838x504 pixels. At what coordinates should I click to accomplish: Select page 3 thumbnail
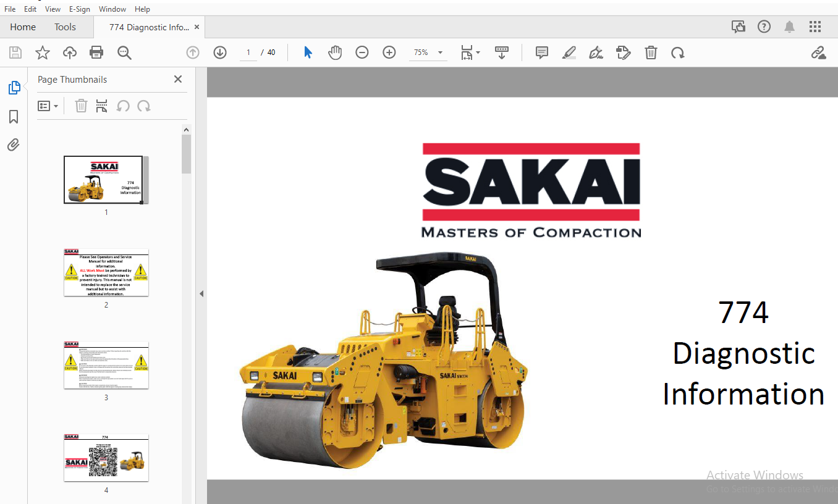[x=106, y=365]
